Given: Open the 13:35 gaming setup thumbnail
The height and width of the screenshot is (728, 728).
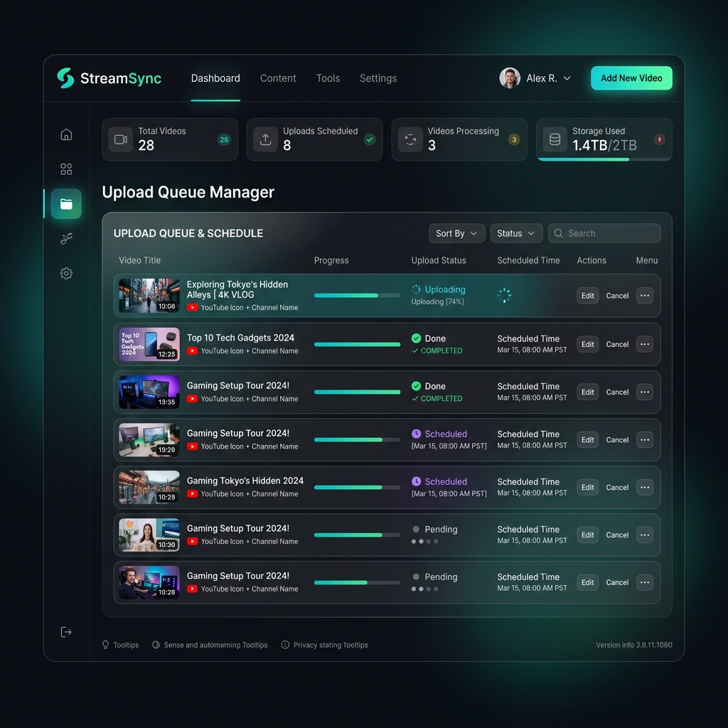Looking at the screenshot, I should [x=149, y=392].
